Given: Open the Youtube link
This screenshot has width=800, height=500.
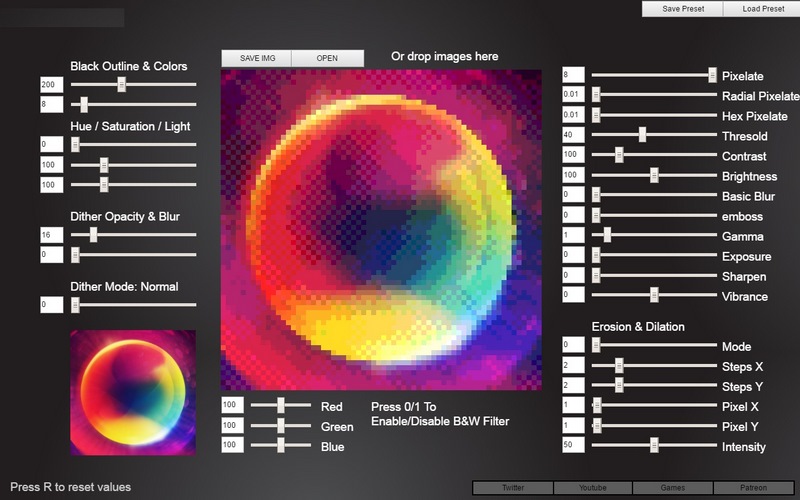Looking at the screenshot, I should point(593,488).
